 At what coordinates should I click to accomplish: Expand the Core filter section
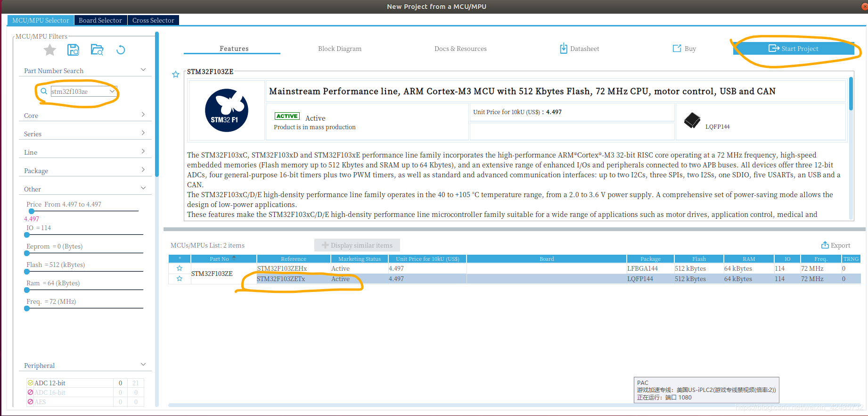tap(143, 115)
